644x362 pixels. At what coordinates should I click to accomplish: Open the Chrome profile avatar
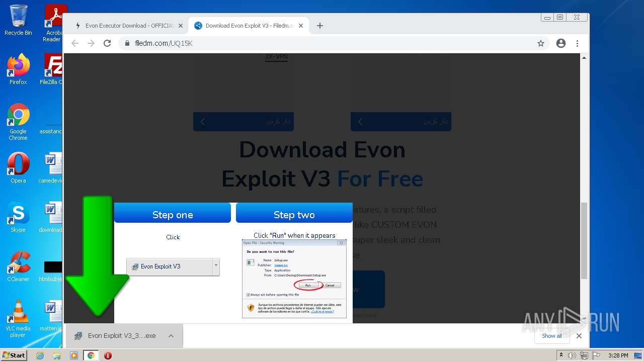pos(561,43)
